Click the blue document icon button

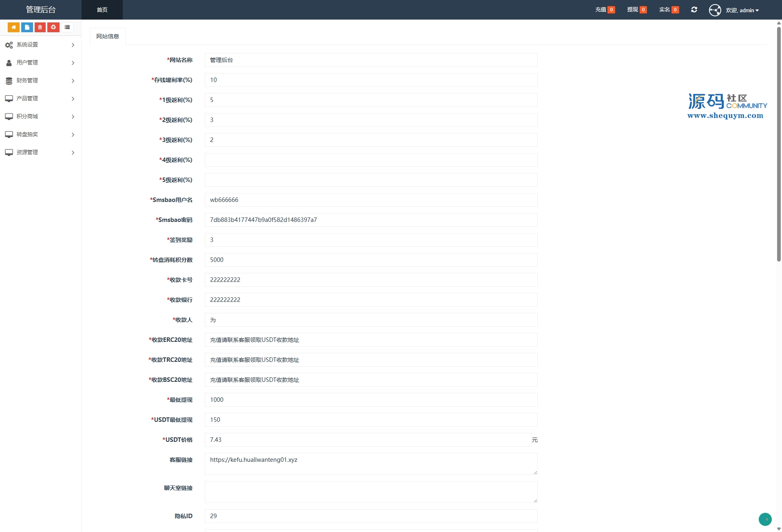[x=27, y=27]
